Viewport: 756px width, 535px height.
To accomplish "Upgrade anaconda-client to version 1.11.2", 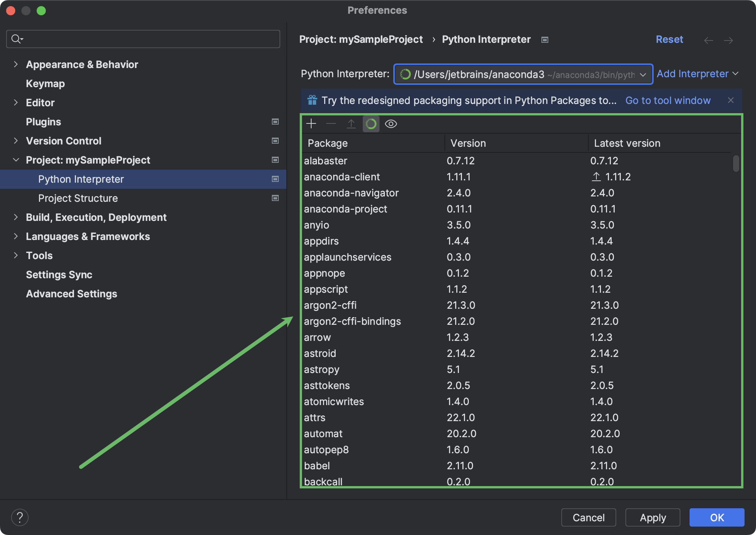I will pos(596,177).
